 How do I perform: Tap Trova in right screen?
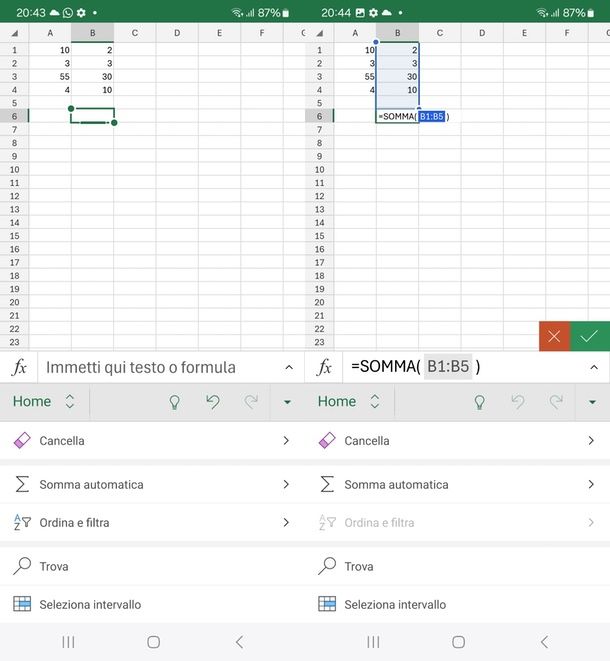pos(457,566)
